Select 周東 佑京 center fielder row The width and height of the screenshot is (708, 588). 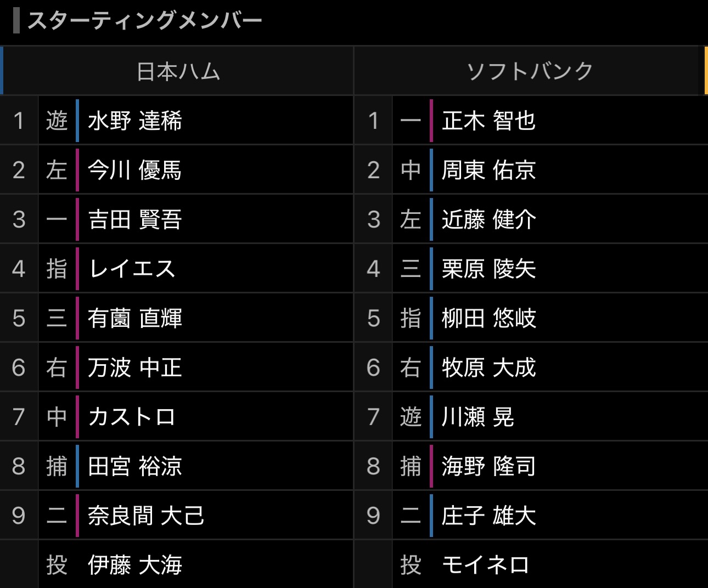488,170
